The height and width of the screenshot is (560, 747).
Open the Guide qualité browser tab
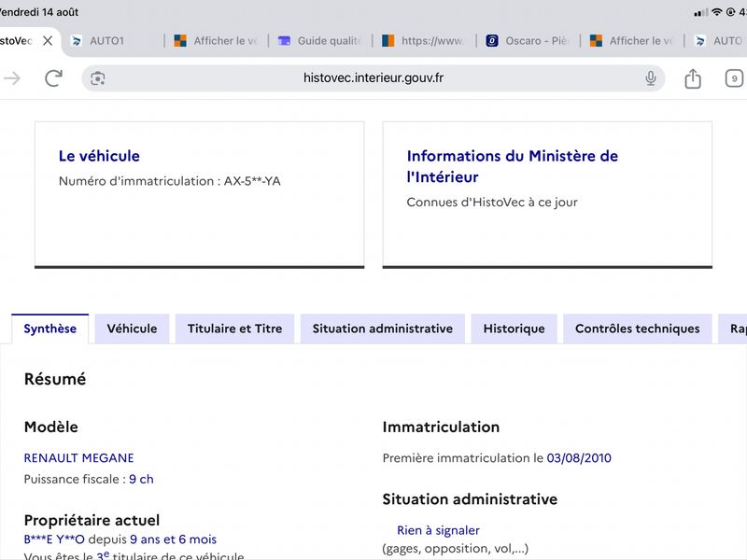pos(319,41)
